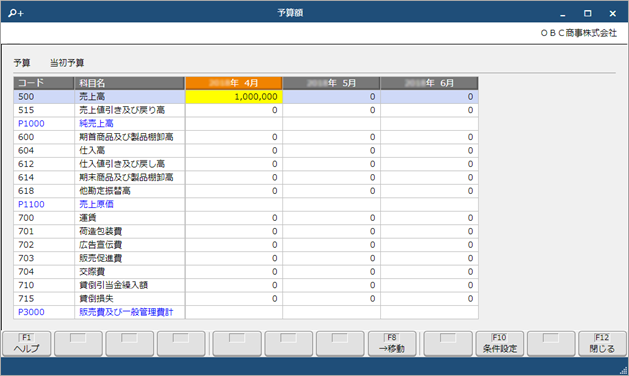Click the 当初予算 budget label
Screen dimensions: 629x376
[x=67, y=63]
